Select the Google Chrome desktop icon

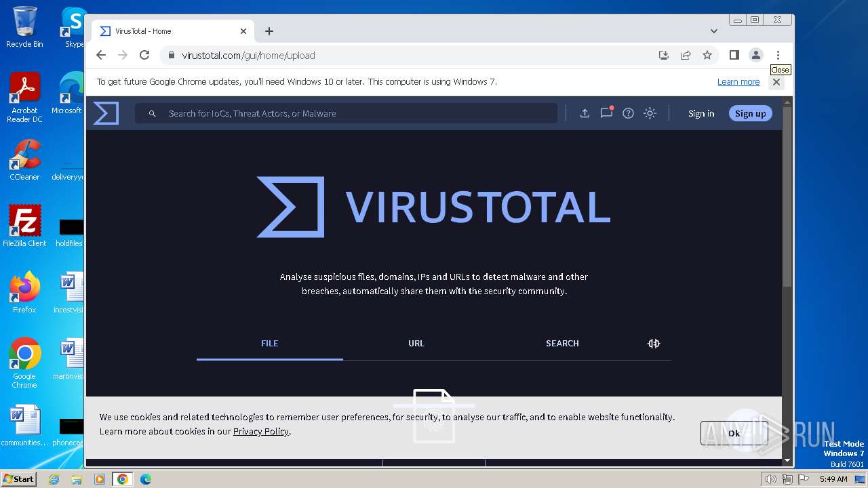point(24,363)
